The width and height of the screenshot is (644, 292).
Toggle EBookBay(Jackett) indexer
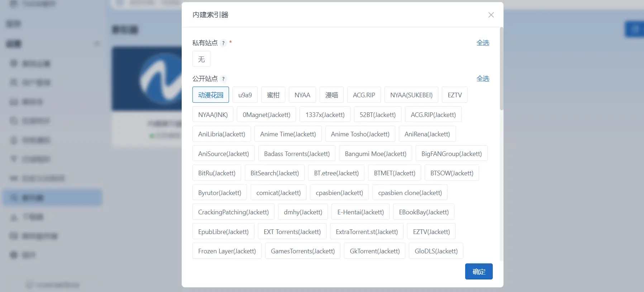click(424, 212)
